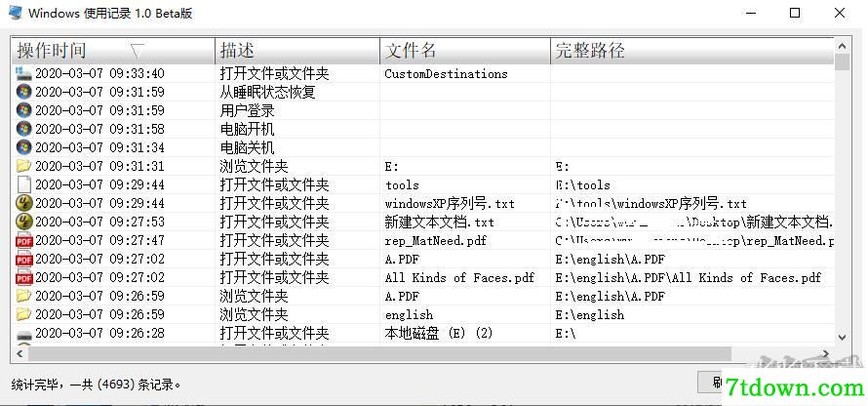Click the vertical scrollbar up arrow

point(842,47)
